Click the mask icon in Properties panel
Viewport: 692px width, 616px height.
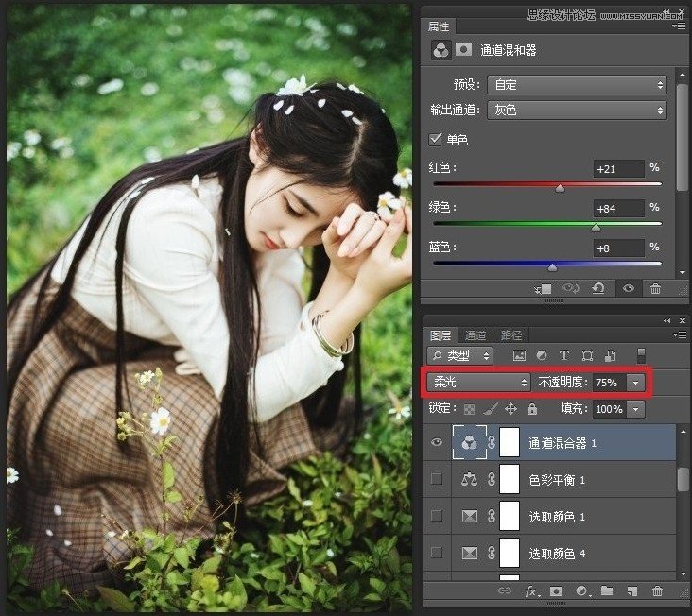[x=463, y=49]
